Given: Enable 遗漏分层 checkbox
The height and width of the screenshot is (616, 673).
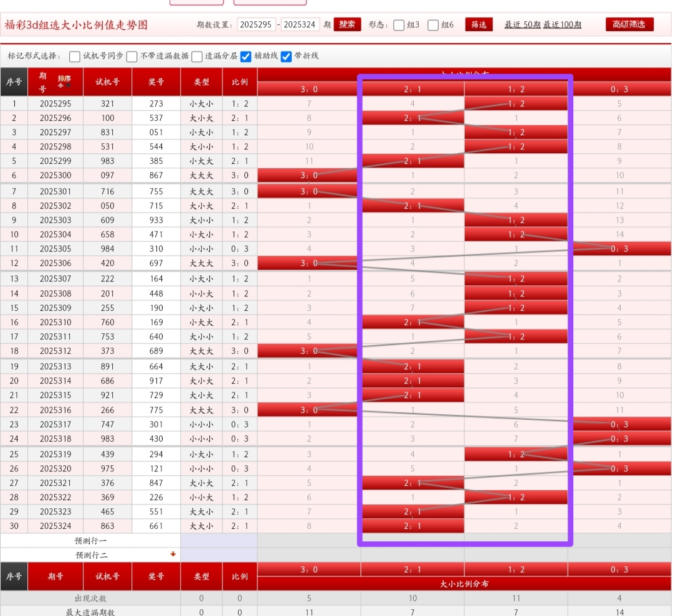Looking at the screenshot, I should (196, 56).
